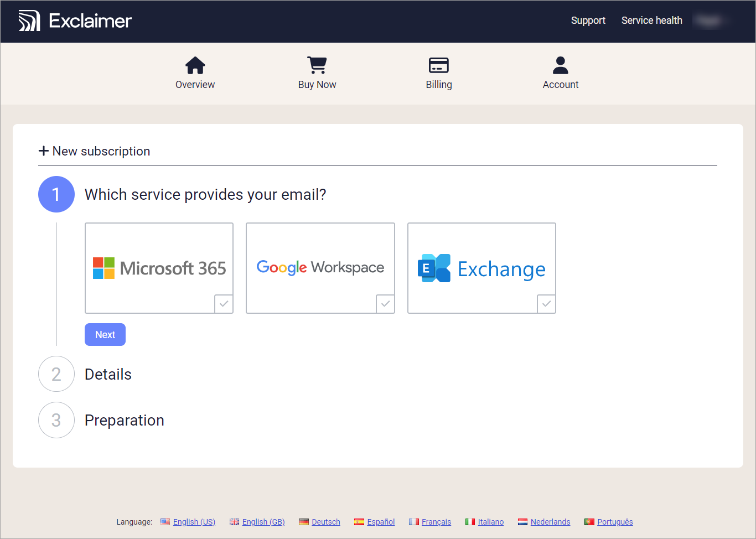Open Service health
Screen dimensions: 756x539
(x=651, y=20)
